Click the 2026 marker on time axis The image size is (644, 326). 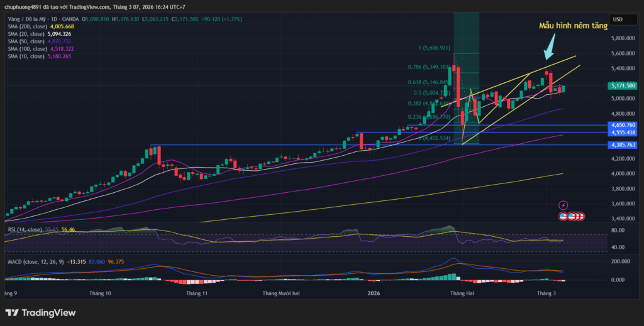pos(374,293)
